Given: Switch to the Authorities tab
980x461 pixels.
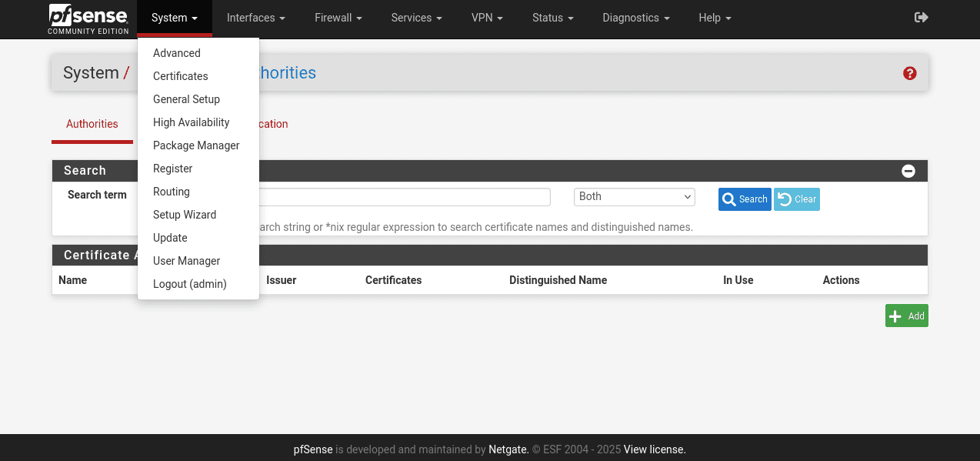Looking at the screenshot, I should (x=92, y=124).
